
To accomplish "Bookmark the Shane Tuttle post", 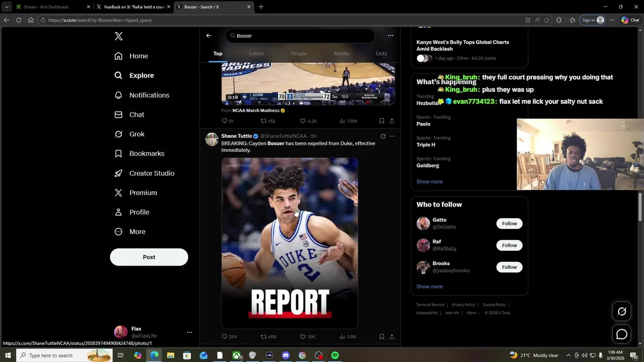I will click(x=382, y=336).
